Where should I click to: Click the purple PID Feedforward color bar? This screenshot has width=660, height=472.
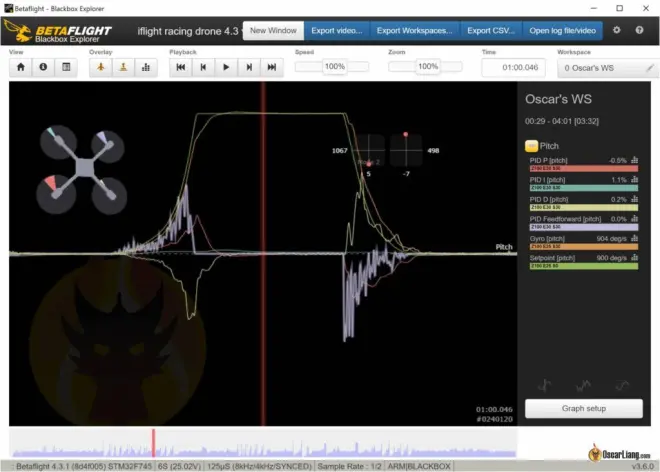tap(584, 227)
